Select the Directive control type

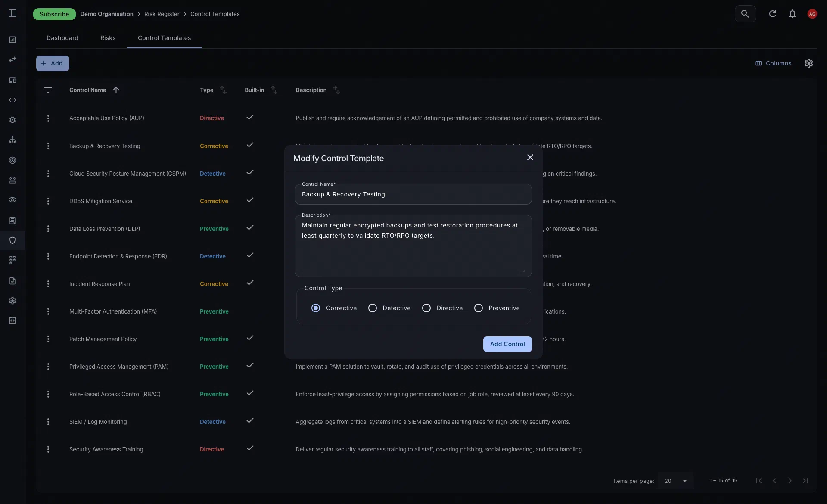pyautogui.click(x=442, y=308)
